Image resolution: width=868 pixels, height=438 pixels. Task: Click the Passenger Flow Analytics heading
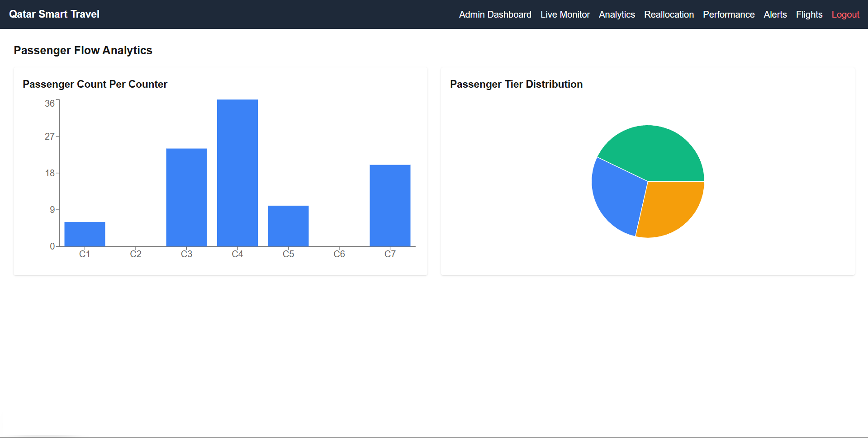click(83, 50)
